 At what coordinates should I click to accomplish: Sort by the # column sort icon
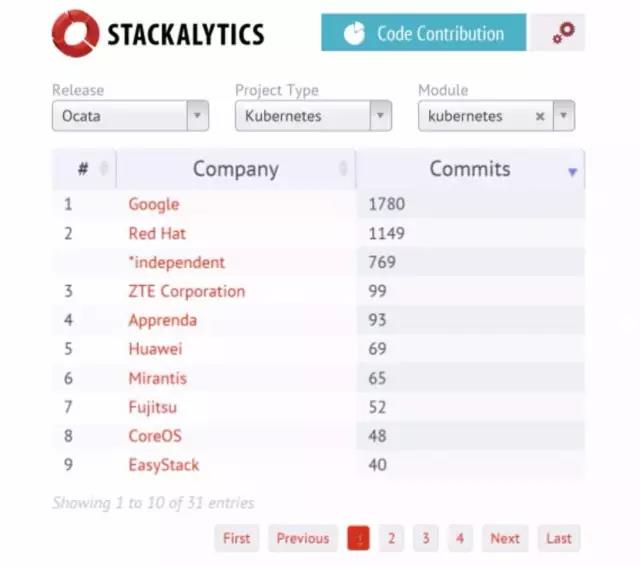[x=104, y=168]
